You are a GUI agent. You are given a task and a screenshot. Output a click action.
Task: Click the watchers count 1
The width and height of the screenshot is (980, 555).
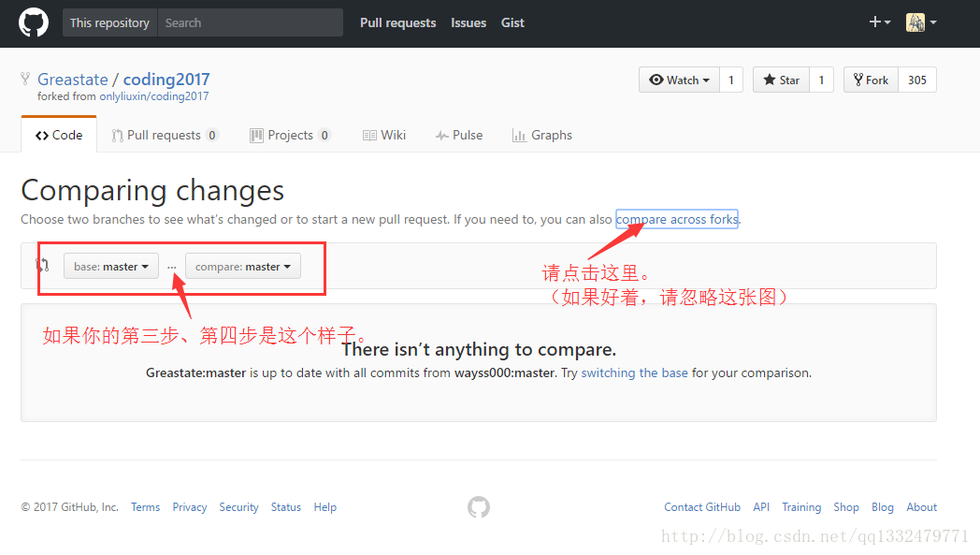pos(731,80)
